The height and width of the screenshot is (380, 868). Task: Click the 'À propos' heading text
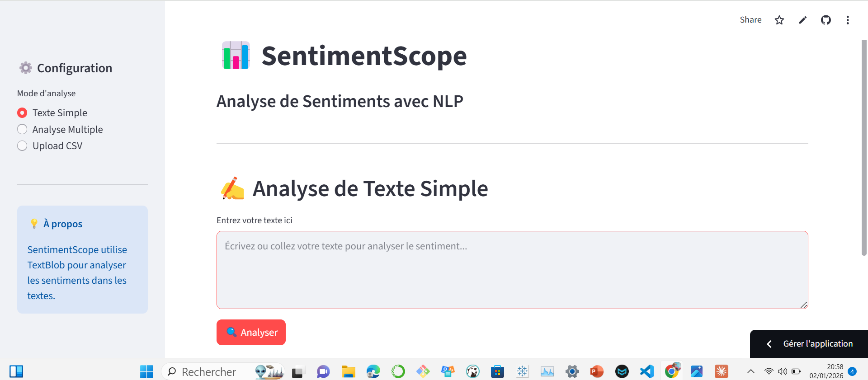tap(63, 224)
